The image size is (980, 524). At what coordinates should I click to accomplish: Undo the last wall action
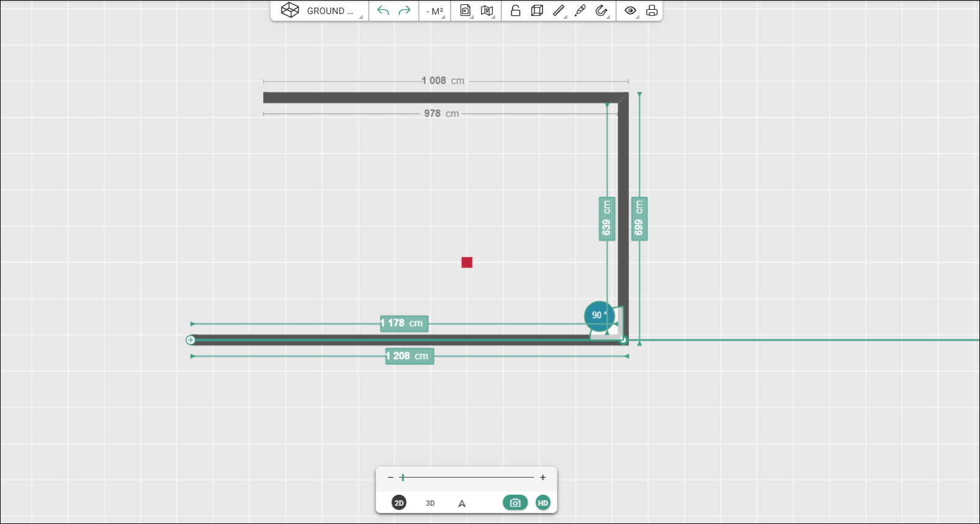click(383, 11)
